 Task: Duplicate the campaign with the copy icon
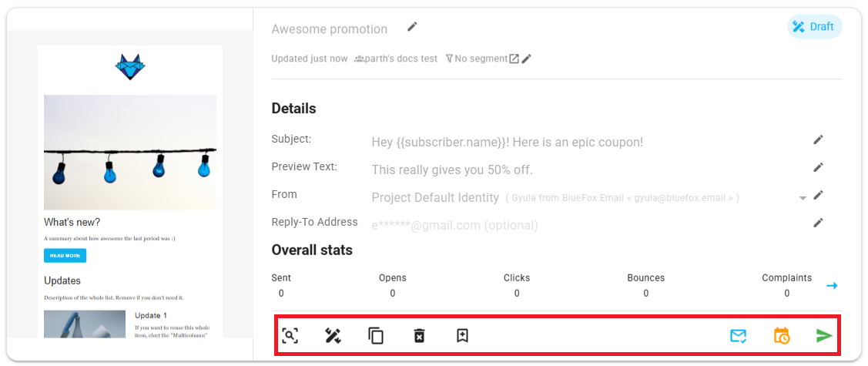click(x=376, y=336)
